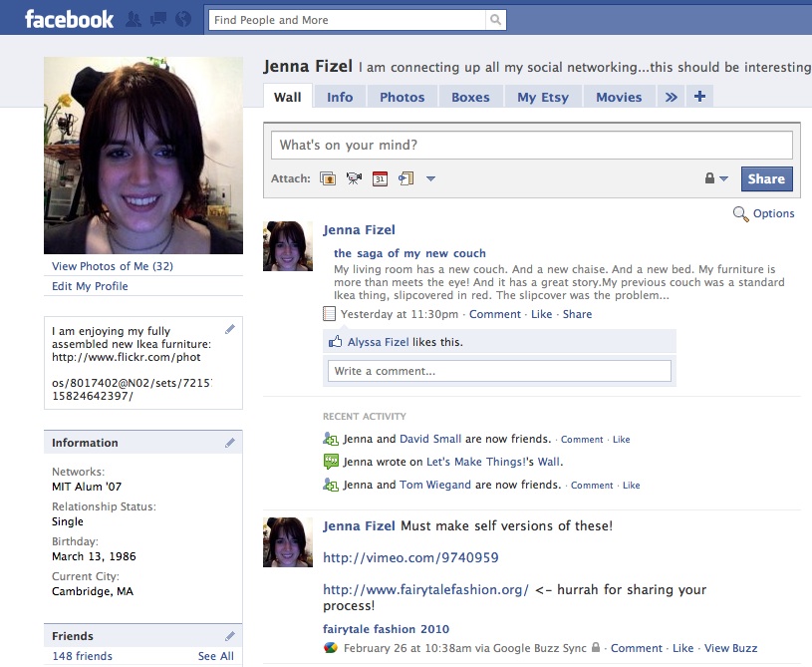Open 'the saga of my new couch' note
Screen dimensions: 812x667
[409, 253]
